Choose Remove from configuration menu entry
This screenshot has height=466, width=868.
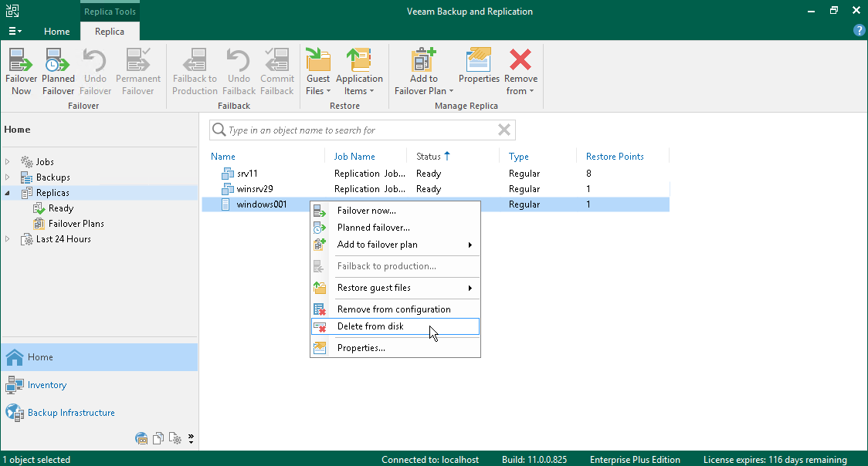coord(395,309)
